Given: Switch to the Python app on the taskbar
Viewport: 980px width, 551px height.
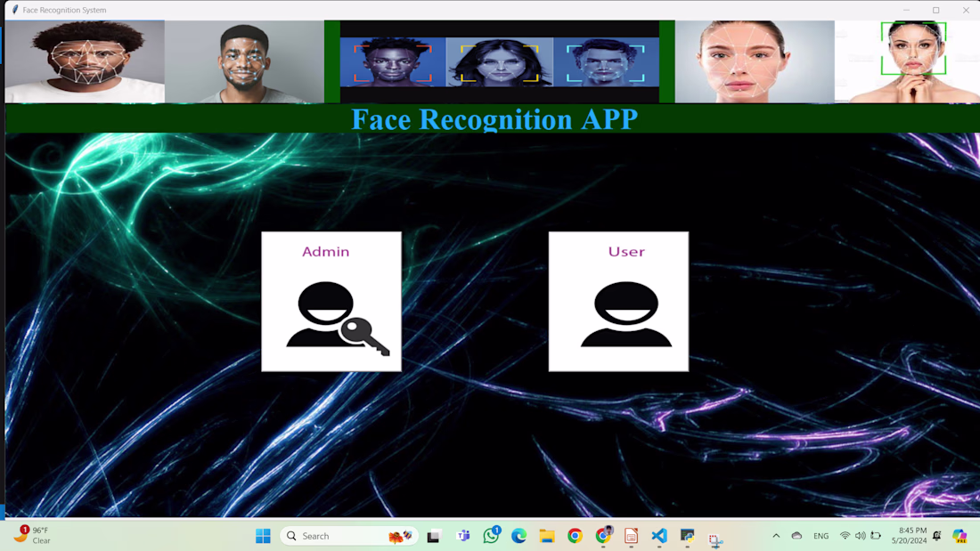Looking at the screenshot, I should point(688,536).
